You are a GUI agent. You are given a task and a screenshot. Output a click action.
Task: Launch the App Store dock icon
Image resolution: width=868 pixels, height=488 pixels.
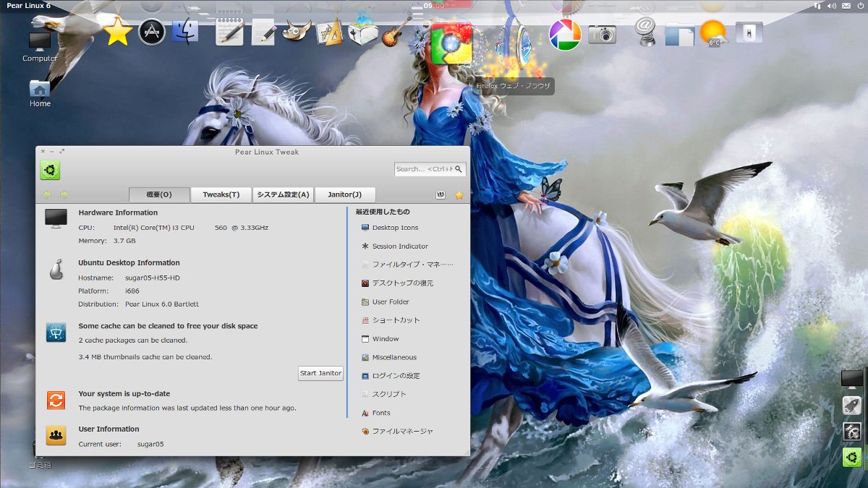click(x=152, y=32)
